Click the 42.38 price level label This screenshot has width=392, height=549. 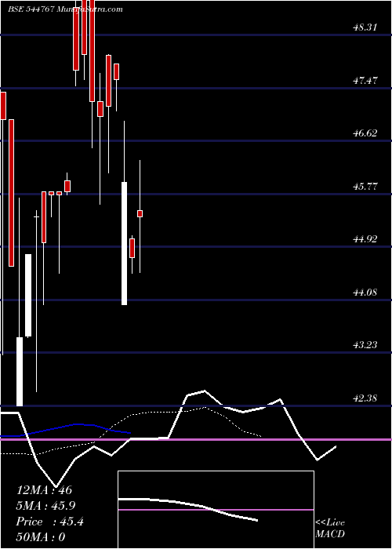[x=365, y=398]
